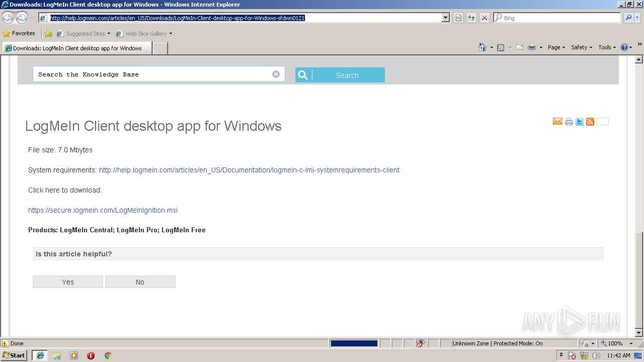Open Internet Explorer from the taskbar

[40, 355]
